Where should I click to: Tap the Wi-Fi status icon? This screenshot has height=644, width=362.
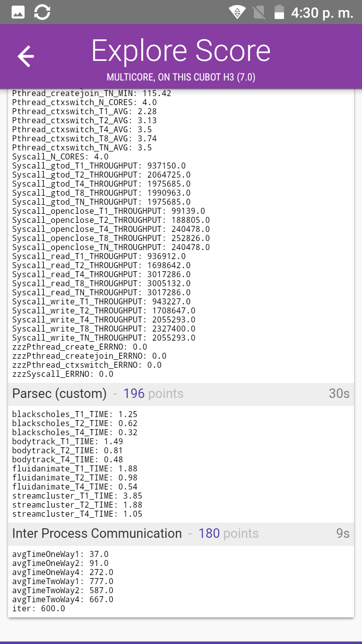coord(237,13)
